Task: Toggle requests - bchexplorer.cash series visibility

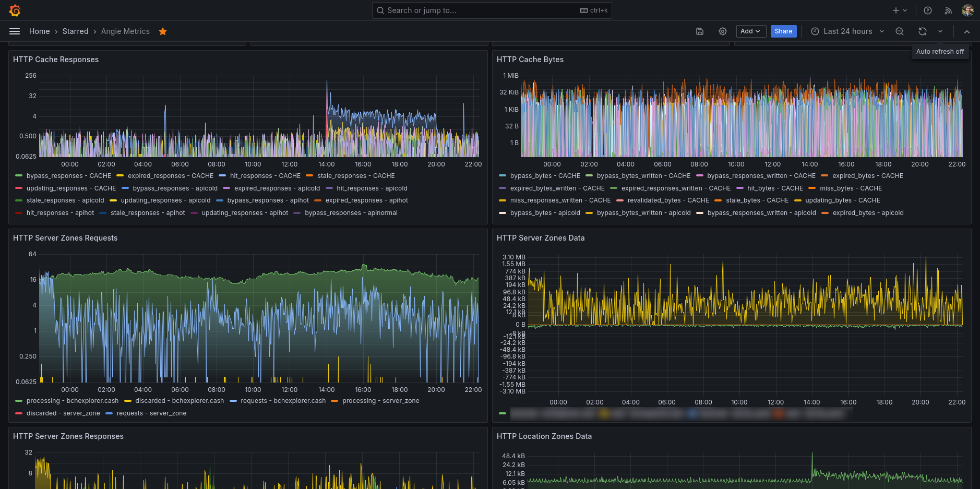Action: tap(283, 401)
